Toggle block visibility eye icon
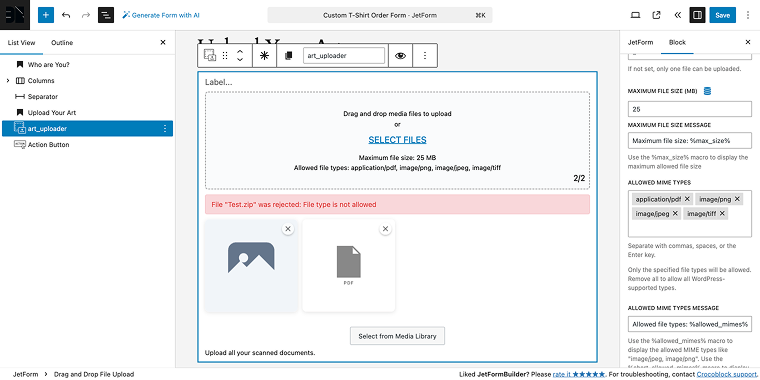The image size is (760, 380). click(400, 56)
